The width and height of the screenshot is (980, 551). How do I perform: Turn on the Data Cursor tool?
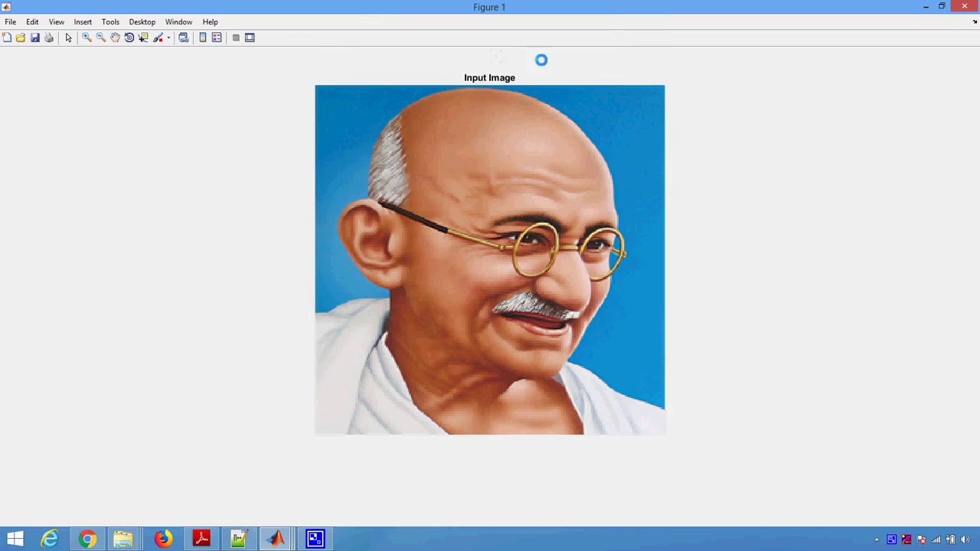tap(143, 37)
